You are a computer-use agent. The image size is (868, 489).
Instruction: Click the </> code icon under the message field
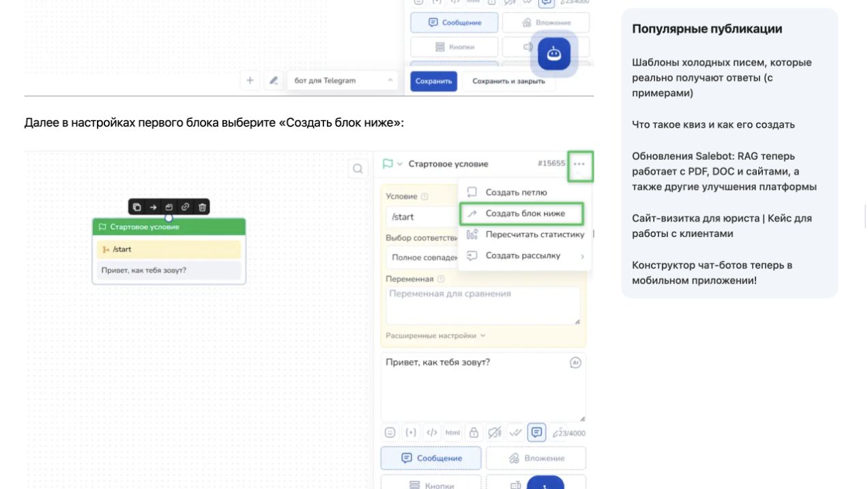431,432
